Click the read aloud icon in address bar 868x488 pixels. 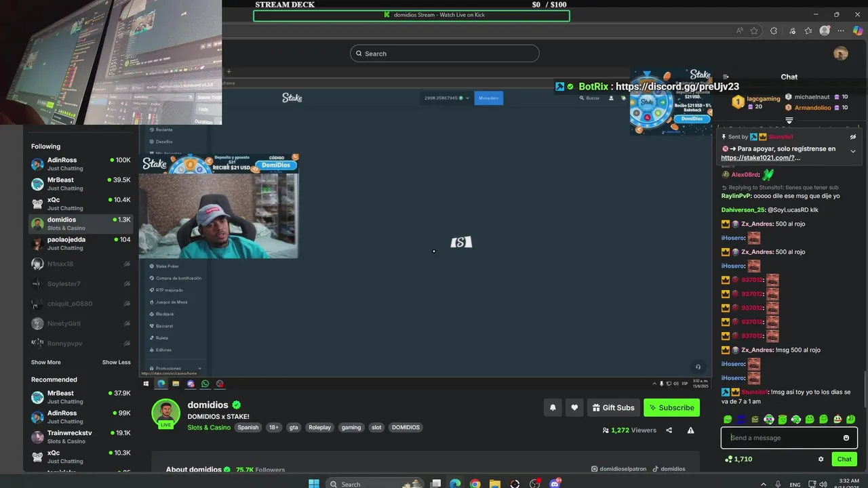coord(740,30)
